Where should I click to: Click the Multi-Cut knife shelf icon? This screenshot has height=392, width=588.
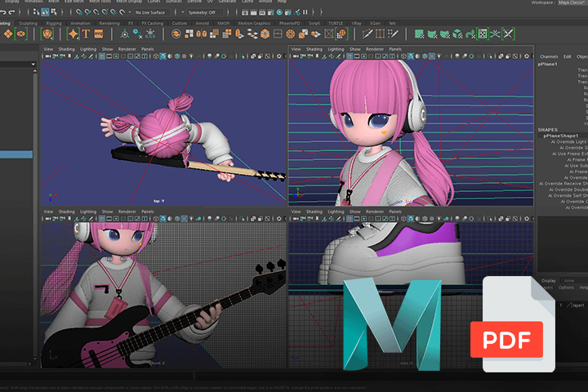click(x=367, y=34)
